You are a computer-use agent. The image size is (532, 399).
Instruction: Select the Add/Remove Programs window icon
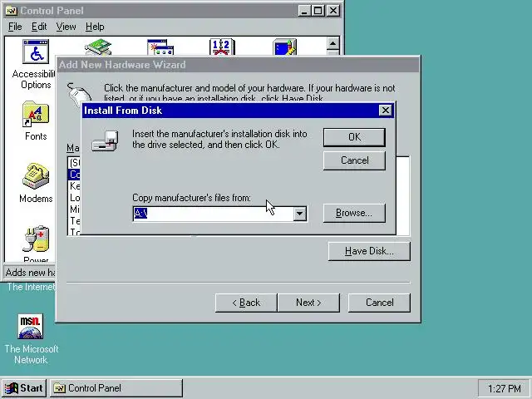pos(160,47)
